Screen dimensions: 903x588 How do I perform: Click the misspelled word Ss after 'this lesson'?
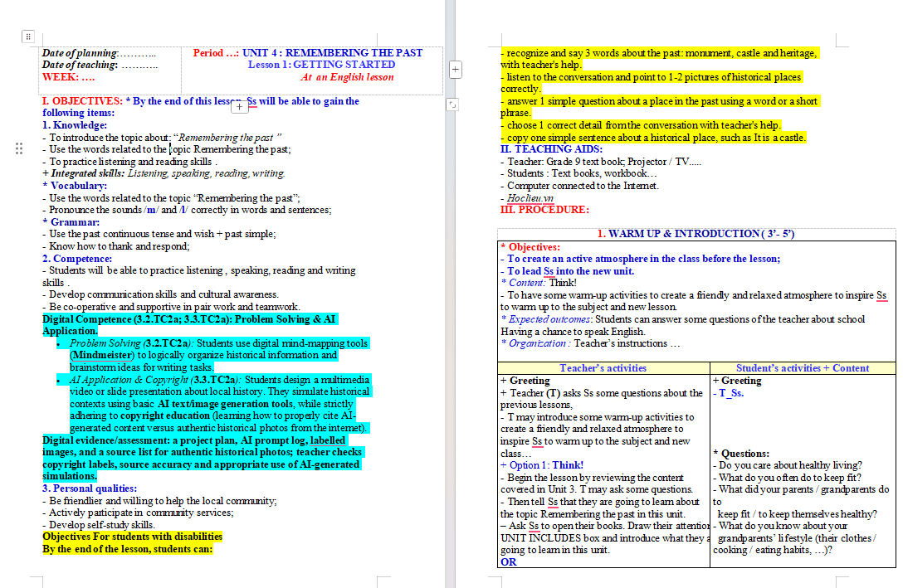click(x=252, y=101)
